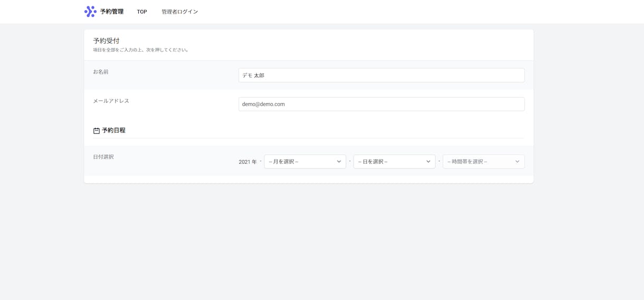This screenshot has width=644, height=300.
Task: Click the 予約日程 section heading
Action: click(113, 130)
